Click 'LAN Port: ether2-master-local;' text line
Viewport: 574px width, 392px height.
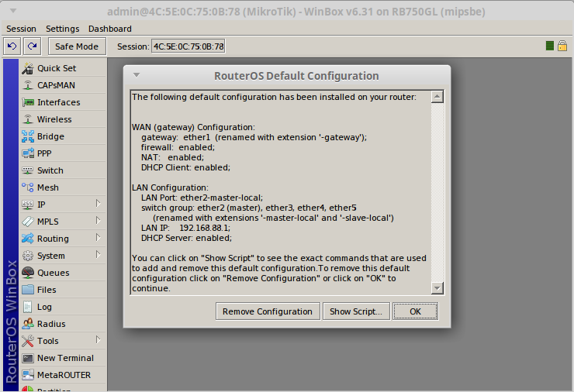pos(202,198)
